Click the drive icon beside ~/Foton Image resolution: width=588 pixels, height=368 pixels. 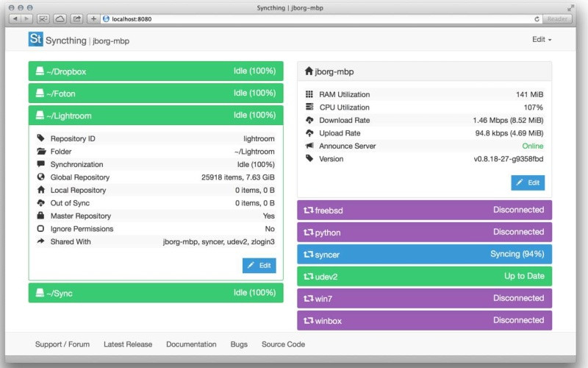pyautogui.click(x=40, y=93)
